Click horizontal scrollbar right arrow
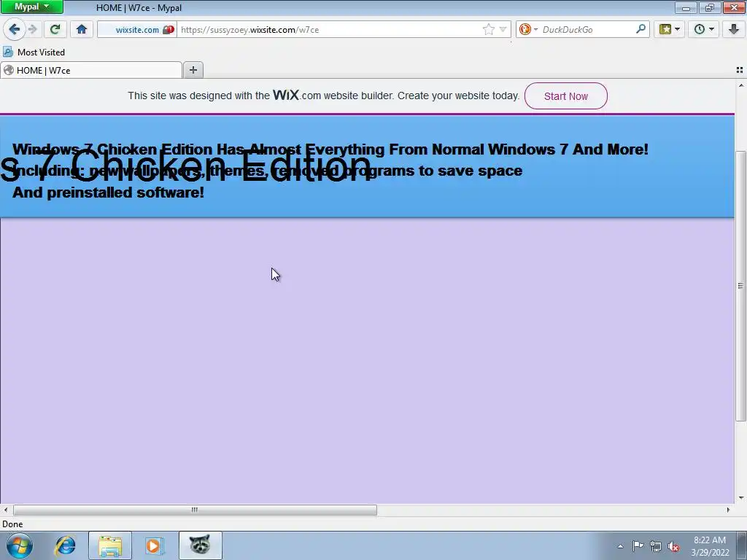747x560 pixels. pyautogui.click(x=728, y=510)
